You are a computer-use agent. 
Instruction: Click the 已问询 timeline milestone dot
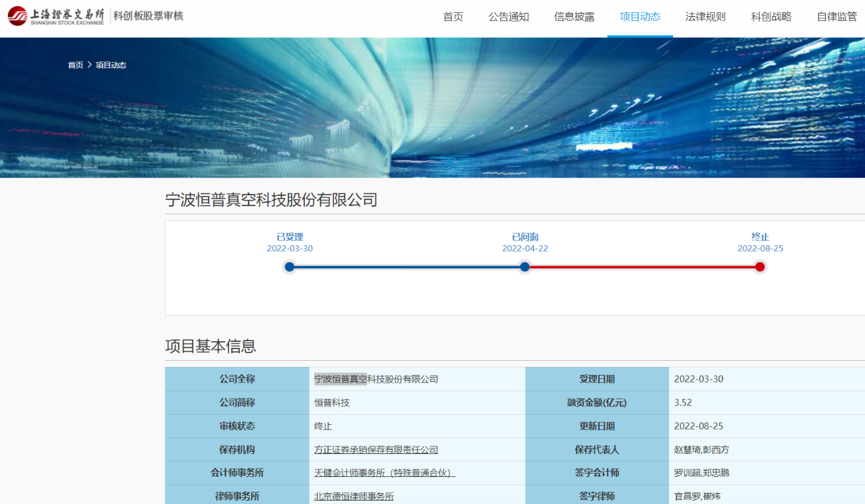[x=524, y=267]
